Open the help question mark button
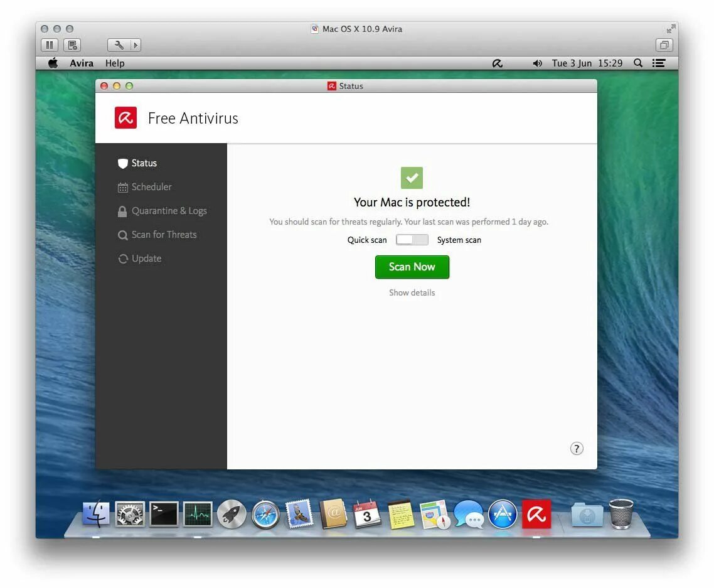This screenshot has height=588, width=714. (x=577, y=449)
